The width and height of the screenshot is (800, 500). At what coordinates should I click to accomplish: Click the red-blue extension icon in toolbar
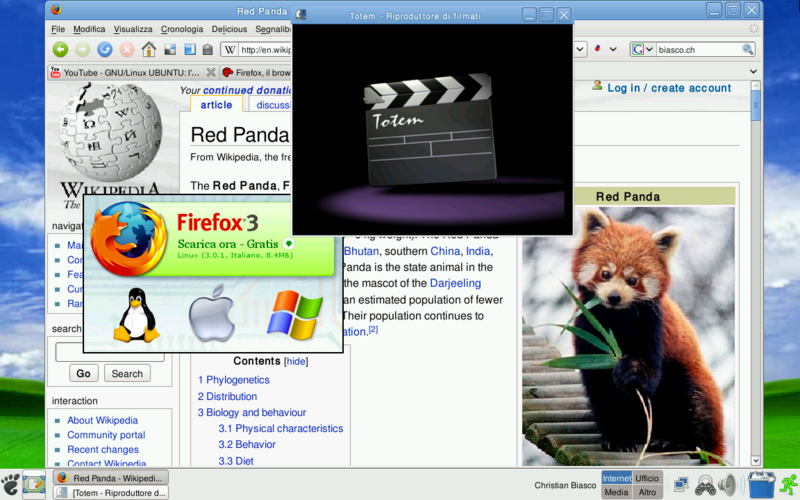597,49
